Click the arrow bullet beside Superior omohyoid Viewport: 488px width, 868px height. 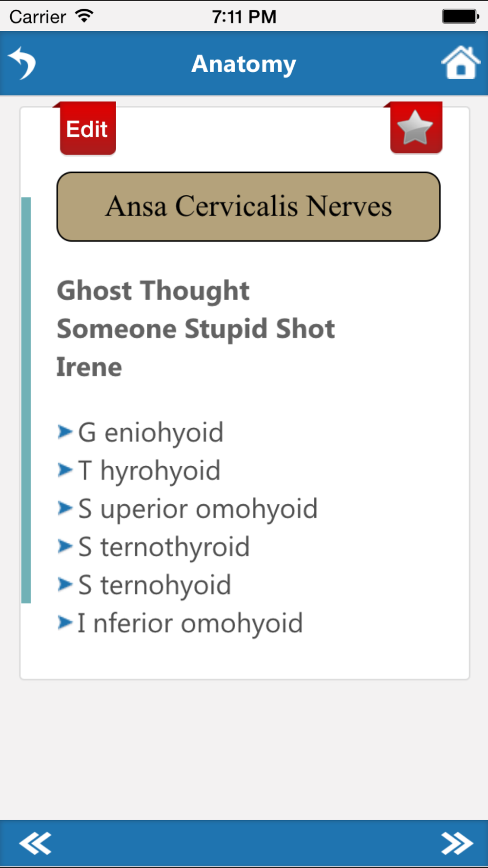(x=65, y=508)
